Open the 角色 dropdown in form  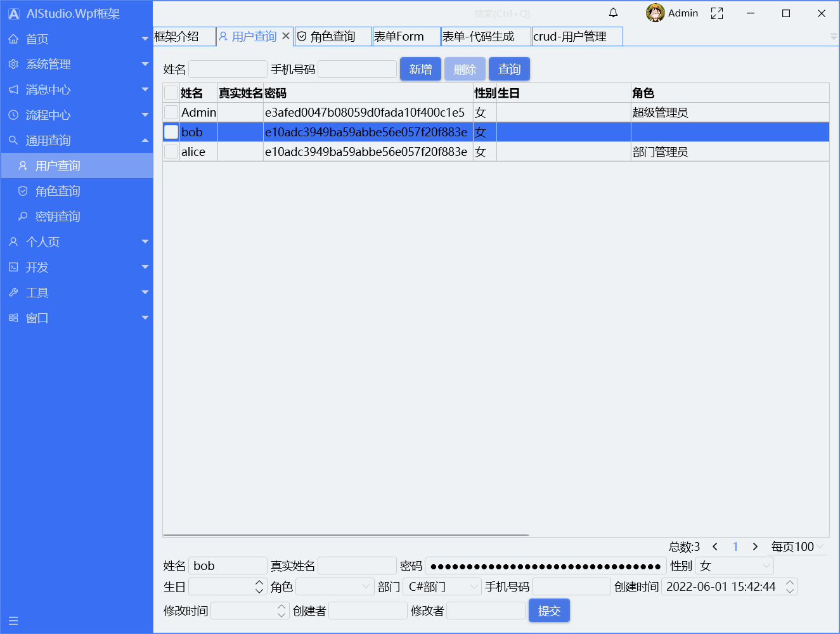click(335, 586)
